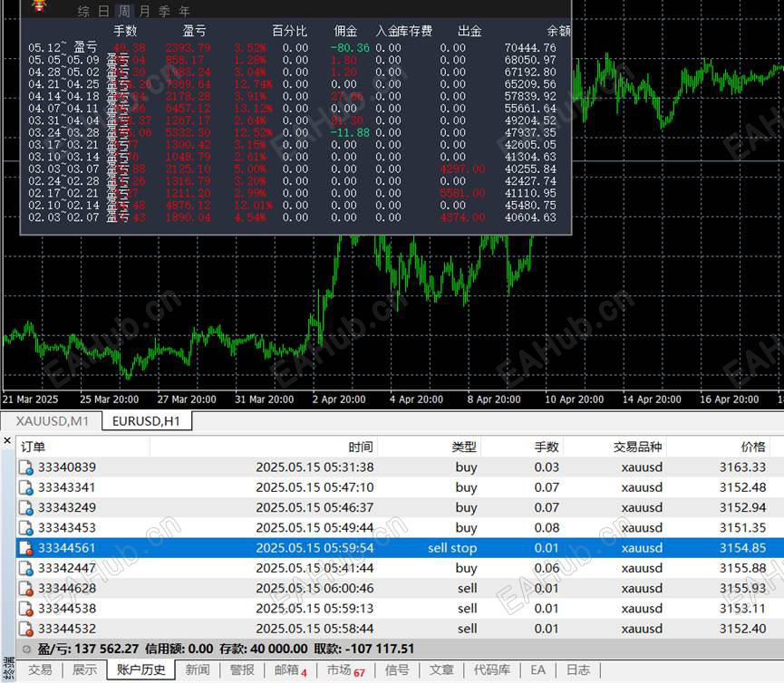Click the balance value 40604.63
Screen dimensions: 784x683
tap(530, 217)
